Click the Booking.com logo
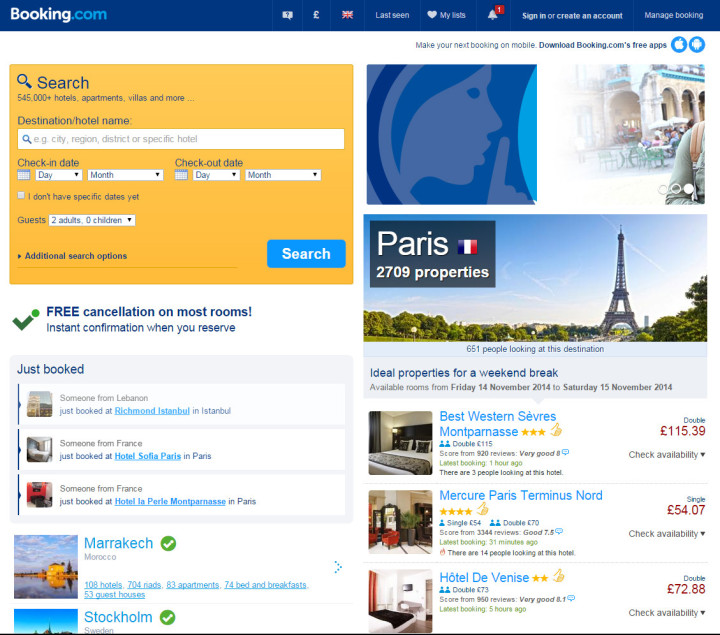The width and height of the screenshot is (720, 635). coord(58,15)
